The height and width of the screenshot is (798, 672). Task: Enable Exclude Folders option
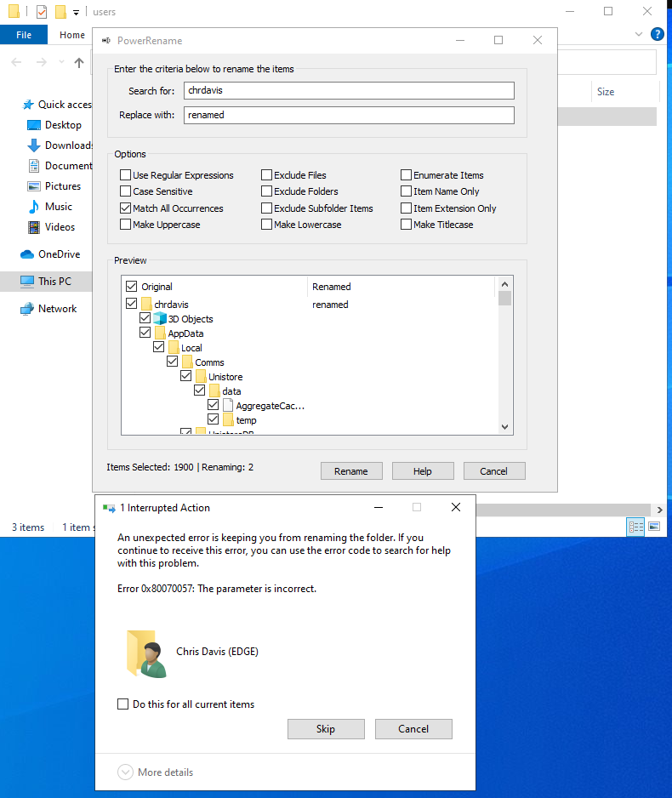tap(266, 191)
